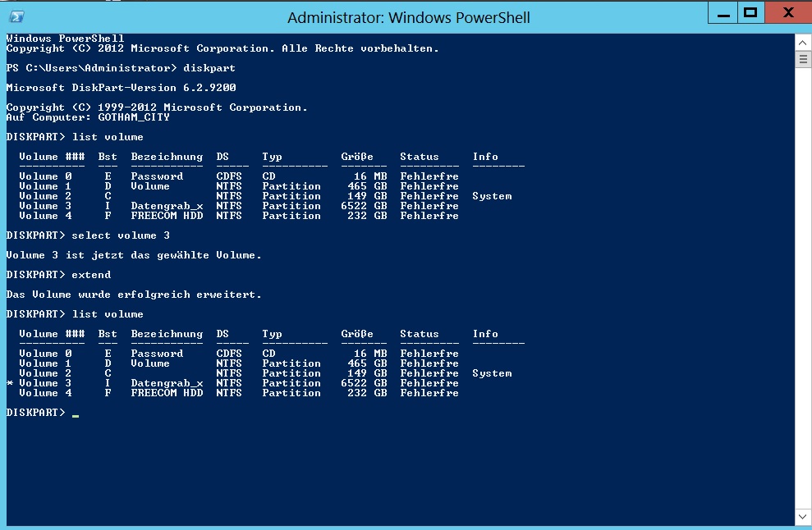Open the PowerShell window system menu icon
Screen dimensions: 812x530
[16, 16]
